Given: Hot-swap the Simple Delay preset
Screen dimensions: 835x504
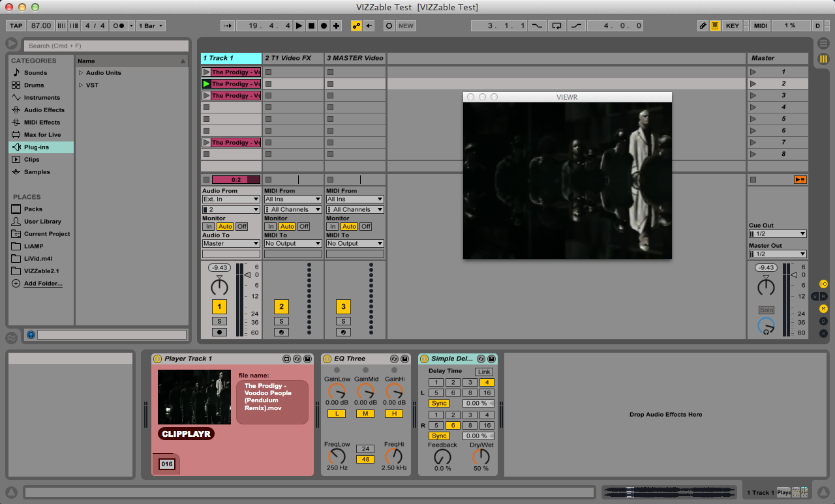Looking at the screenshot, I should [481, 359].
